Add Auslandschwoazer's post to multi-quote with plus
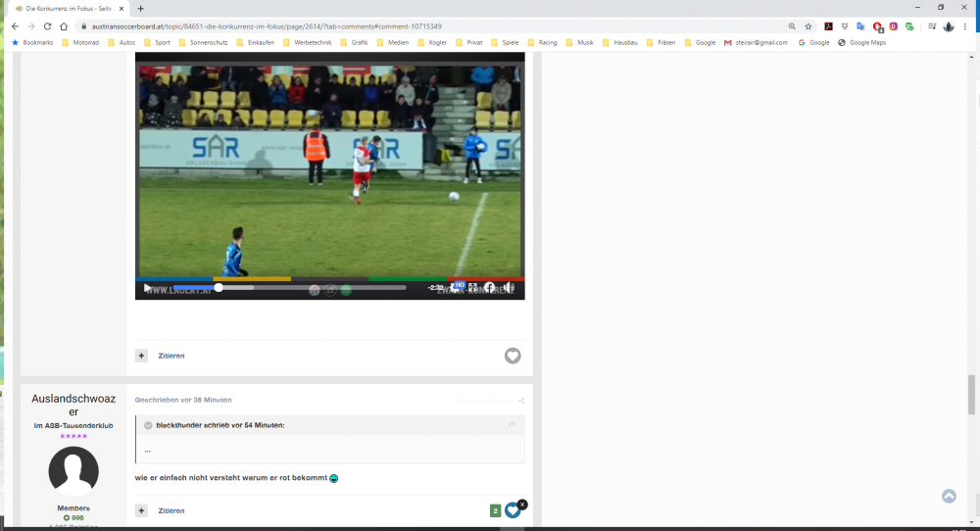Screen dimensions: 980x531 tap(141, 510)
